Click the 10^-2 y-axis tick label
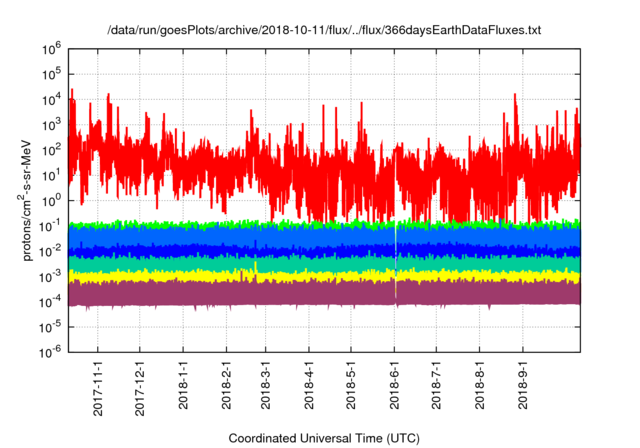The height and width of the screenshot is (448, 640). 50,251
